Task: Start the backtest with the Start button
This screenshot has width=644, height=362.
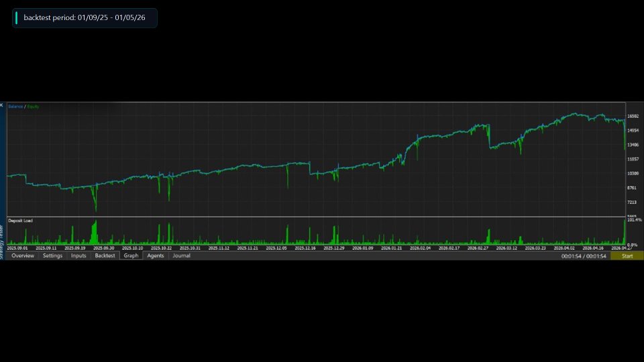Action: point(627,256)
